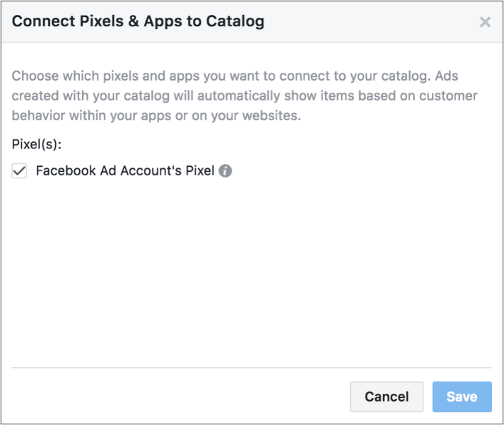Toggle the checkmark box under Pixel(s)
504x425 pixels.
click(x=19, y=170)
